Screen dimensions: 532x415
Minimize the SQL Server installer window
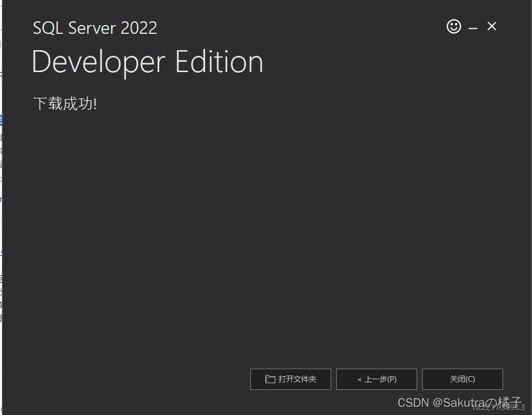[x=473, y=28]
